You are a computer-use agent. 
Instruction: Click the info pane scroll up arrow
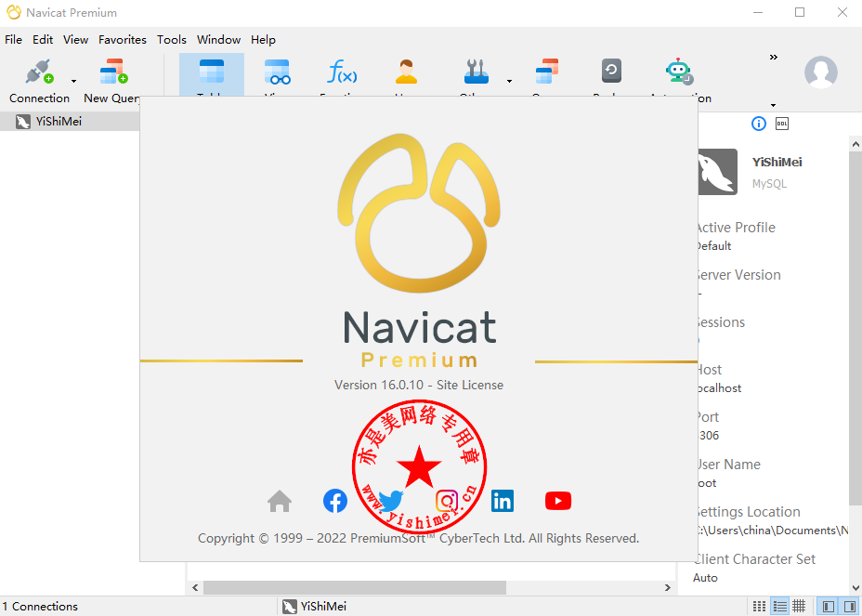click(x=855, y=144)
